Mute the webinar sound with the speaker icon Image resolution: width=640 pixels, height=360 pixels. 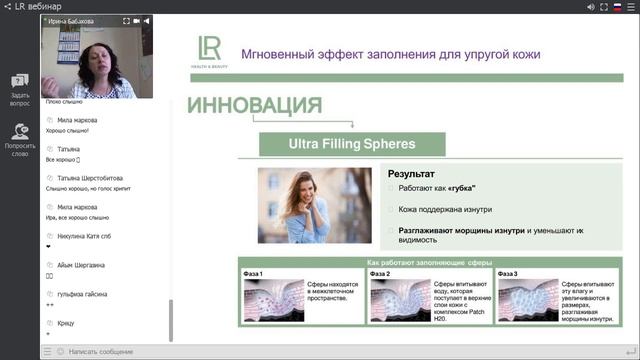click(x=591, y=7)
